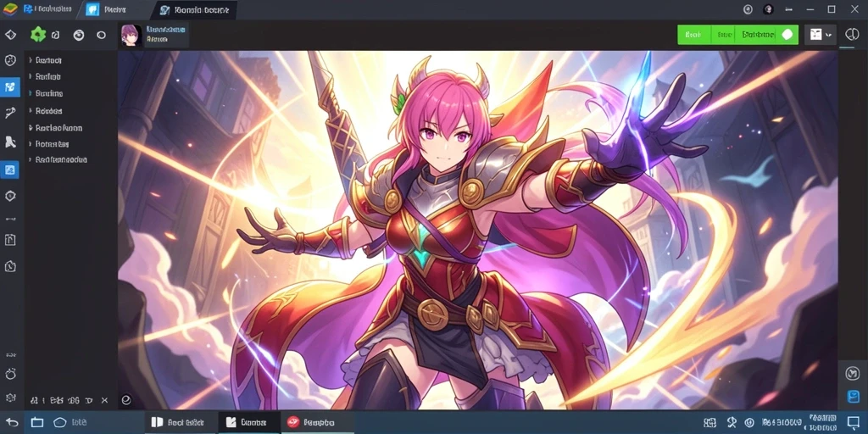Click the down-triangle icon in the side panel footer
This screenshot has width=868, height=434.
pyautogui.click(x=90, y=400)
